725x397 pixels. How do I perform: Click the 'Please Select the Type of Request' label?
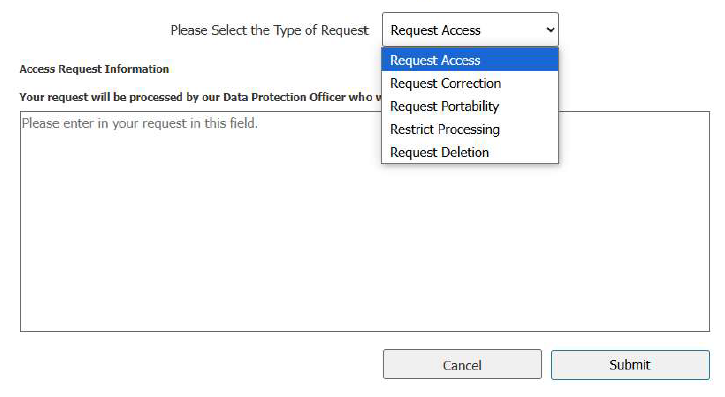click(x=270, y=31)
